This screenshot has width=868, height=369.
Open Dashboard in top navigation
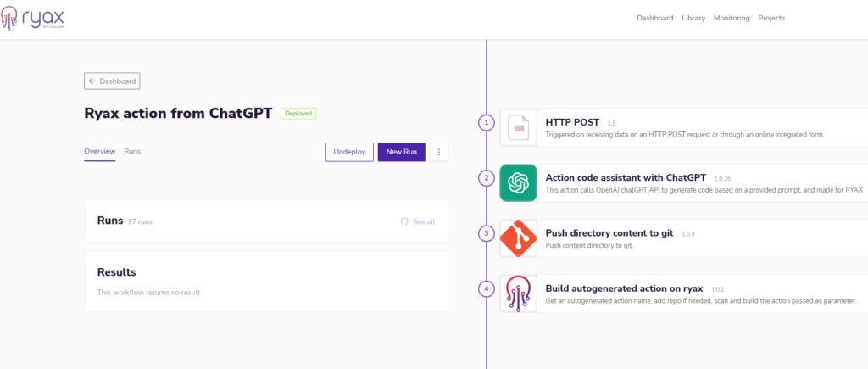(655, 18)
